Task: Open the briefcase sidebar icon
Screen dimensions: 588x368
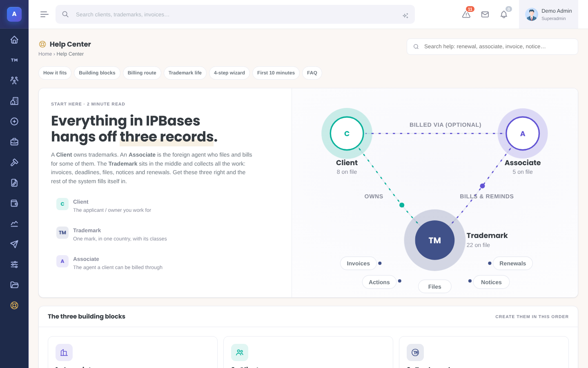Action: [x=14, y=142]
